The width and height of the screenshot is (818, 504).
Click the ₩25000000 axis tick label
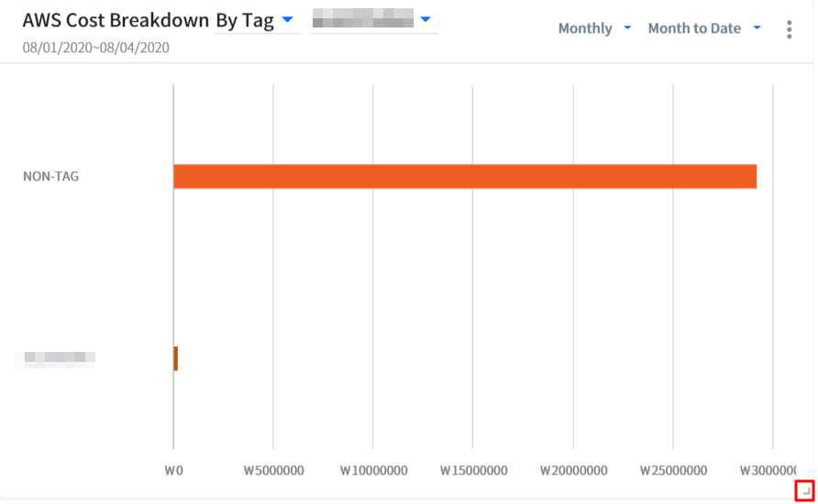click(673, 470)
